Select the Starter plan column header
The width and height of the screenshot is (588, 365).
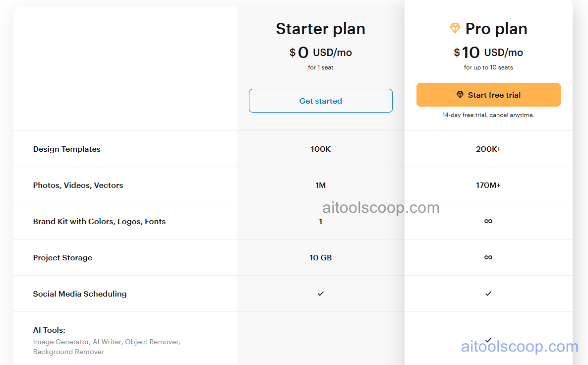click(320, 29)
